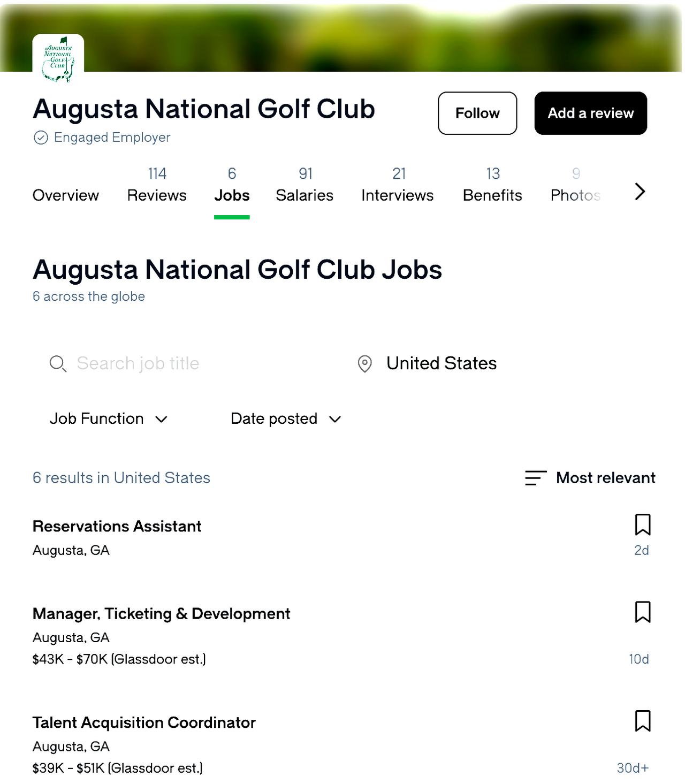Open the Most relevant sort menu
The height and width of the screenshot is (784, 685).
pyautogui.click(x=590, y=478)
